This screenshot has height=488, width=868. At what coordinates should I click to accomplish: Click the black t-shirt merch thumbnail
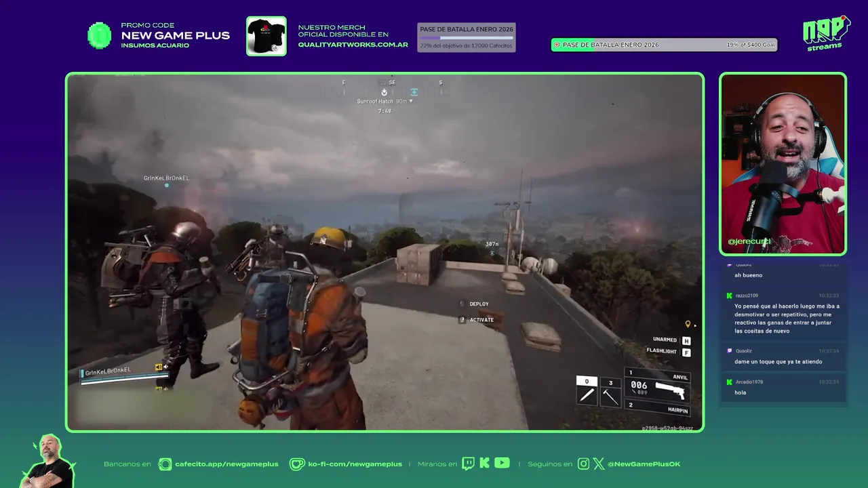point(266,36)
